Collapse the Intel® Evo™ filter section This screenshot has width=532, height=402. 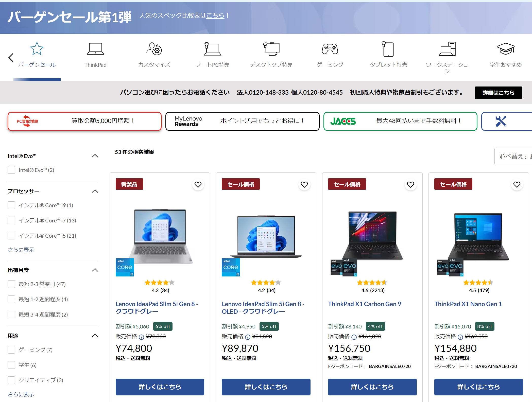[x=95, y=156]
